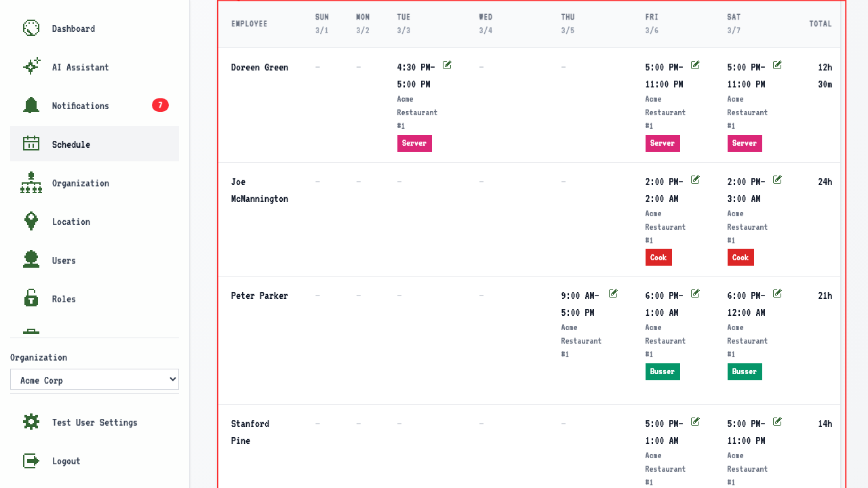Click the Roles padlock icon

31,299
